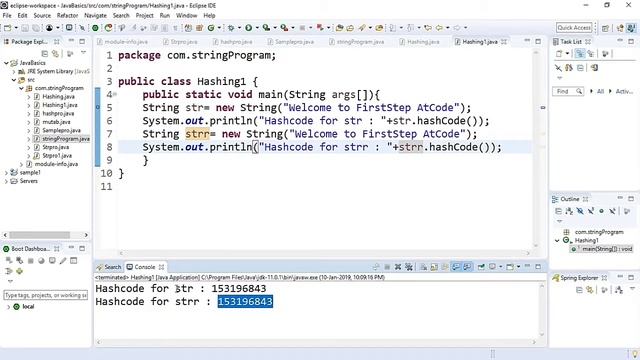
Task: Click the Open Type icon in the toolbar
Action: (339, 28)
